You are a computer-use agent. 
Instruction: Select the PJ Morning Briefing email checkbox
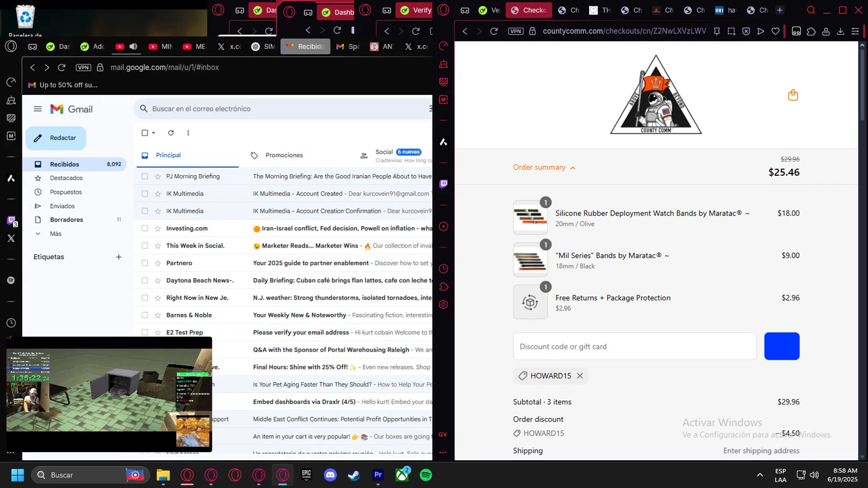(145, 176)
